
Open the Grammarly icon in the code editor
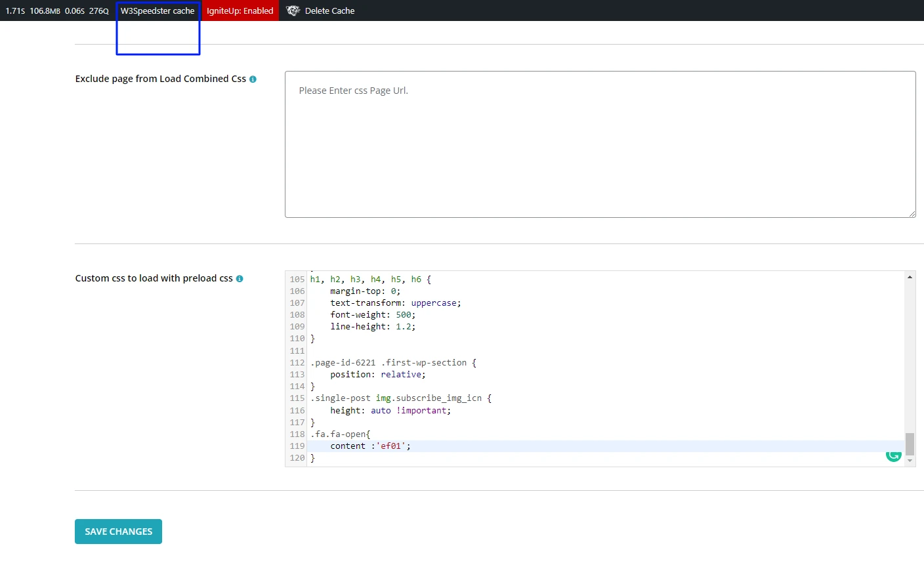[893, 455]
